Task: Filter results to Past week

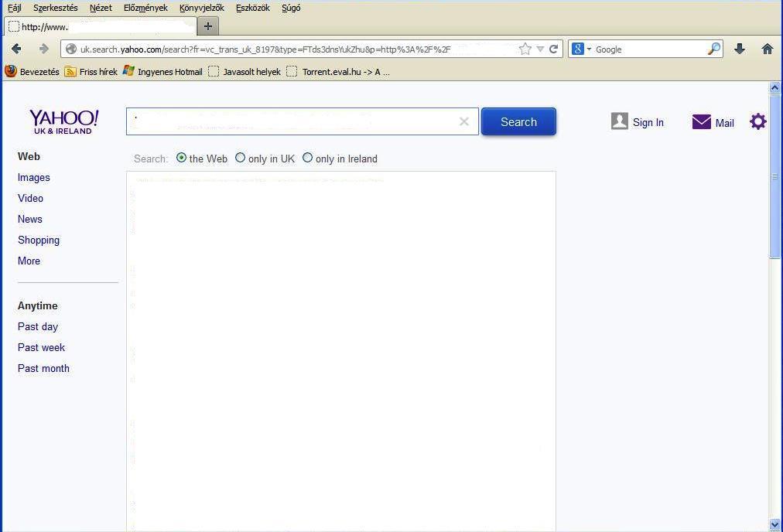Action: 41,347
